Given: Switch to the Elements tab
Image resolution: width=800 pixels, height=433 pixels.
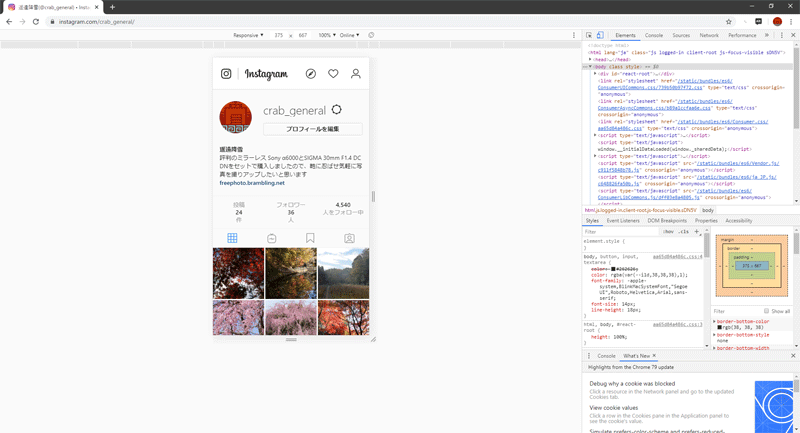Looking at the screenshot, I should [x=625, y=35].
